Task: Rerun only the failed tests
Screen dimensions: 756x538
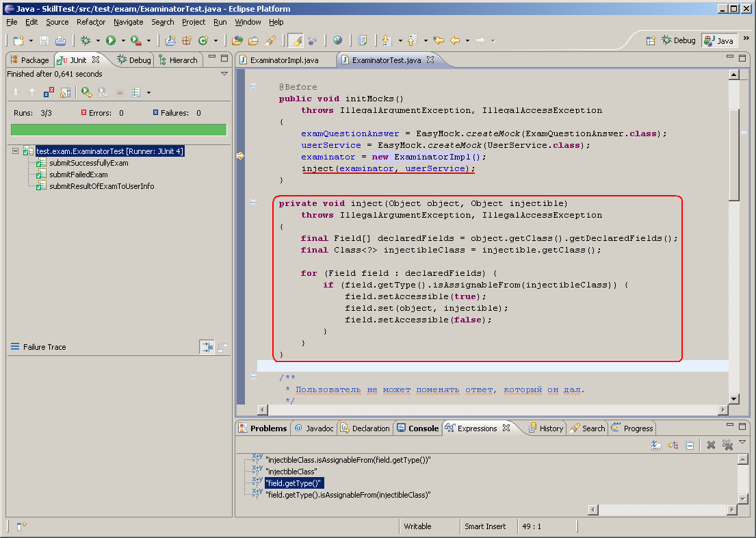Action: [102, 92]
